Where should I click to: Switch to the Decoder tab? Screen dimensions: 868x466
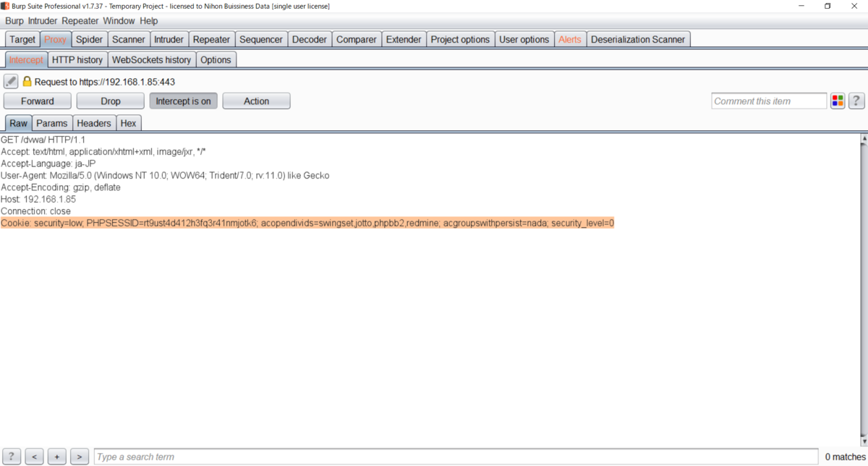coord(310,39)
